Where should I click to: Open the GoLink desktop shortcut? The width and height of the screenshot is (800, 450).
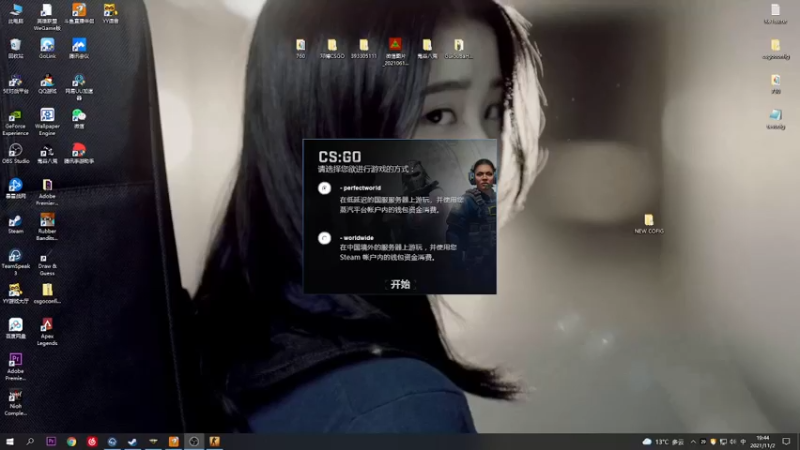coord(47,48)
